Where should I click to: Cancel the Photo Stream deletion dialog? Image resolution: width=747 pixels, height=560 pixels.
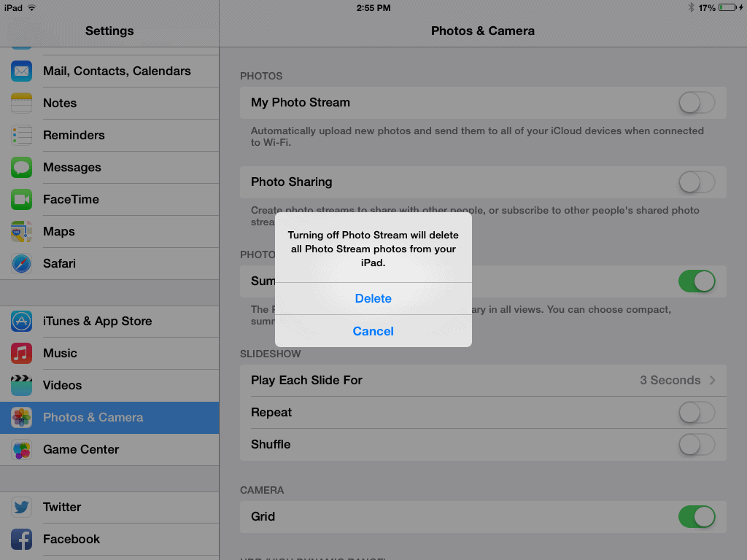click(x=373, y=331)
